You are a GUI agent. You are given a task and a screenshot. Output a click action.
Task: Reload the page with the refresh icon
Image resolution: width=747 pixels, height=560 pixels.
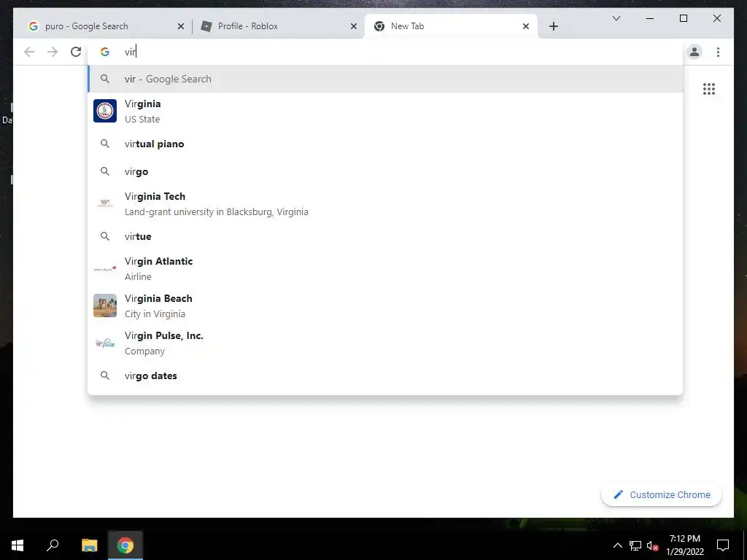pyautogui.click(x=76, y=52)
